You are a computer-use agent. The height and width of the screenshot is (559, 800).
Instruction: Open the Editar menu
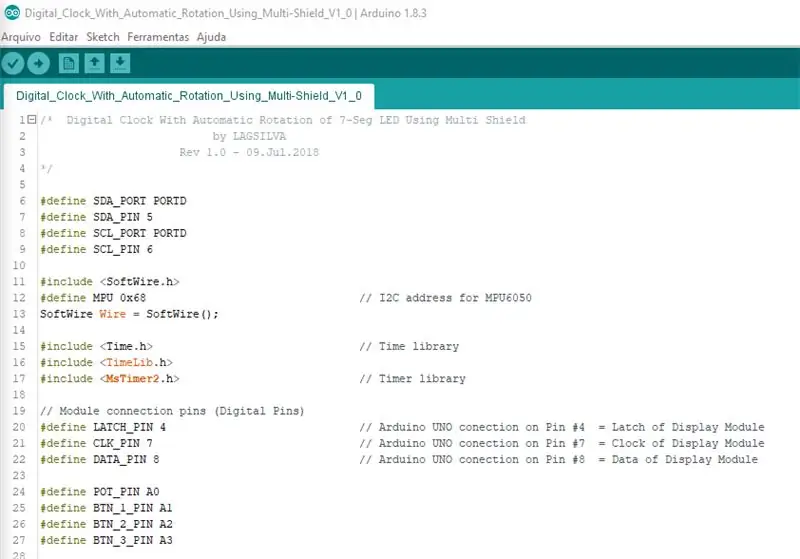click(x=63, y=37)
